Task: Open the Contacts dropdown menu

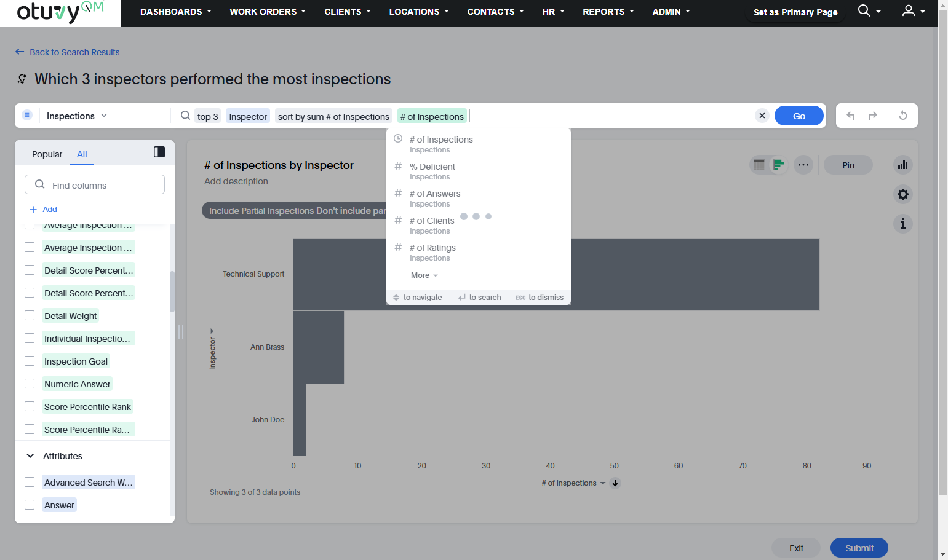Action: (496, 12)
